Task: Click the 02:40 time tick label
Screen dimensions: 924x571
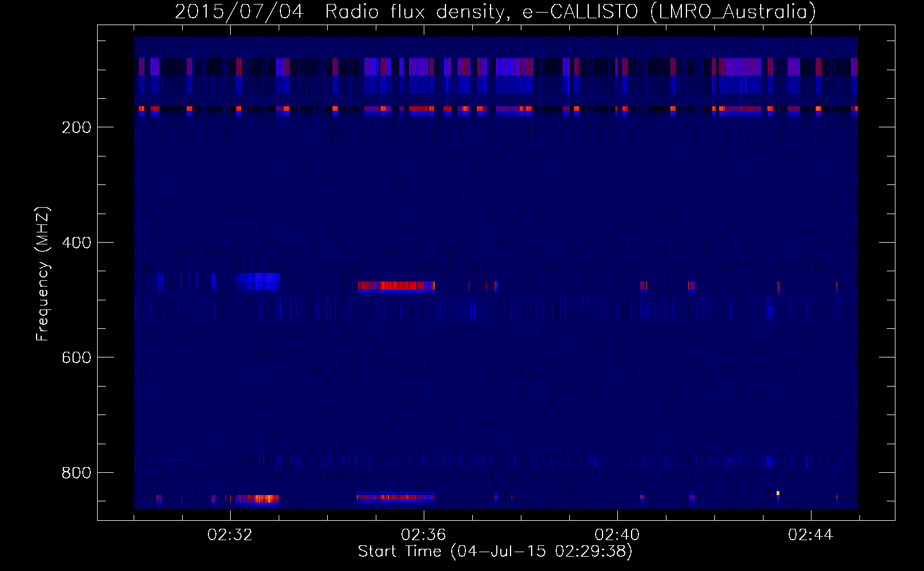Action: [617, 535]
